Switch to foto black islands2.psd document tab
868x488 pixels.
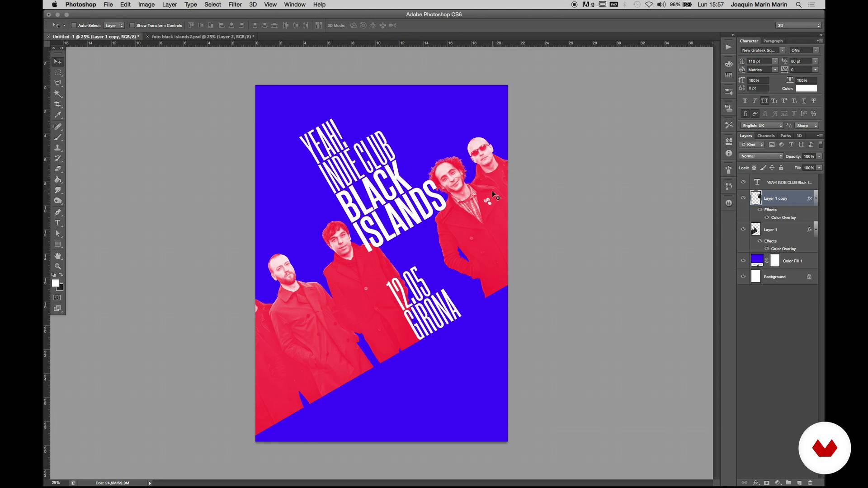tap(203, 37)
